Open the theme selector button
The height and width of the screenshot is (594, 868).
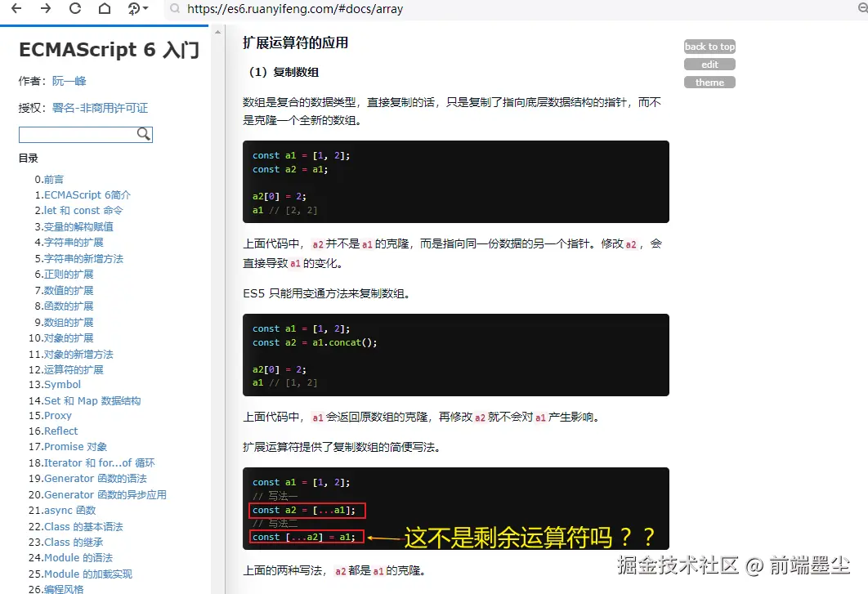pos(709,82)
